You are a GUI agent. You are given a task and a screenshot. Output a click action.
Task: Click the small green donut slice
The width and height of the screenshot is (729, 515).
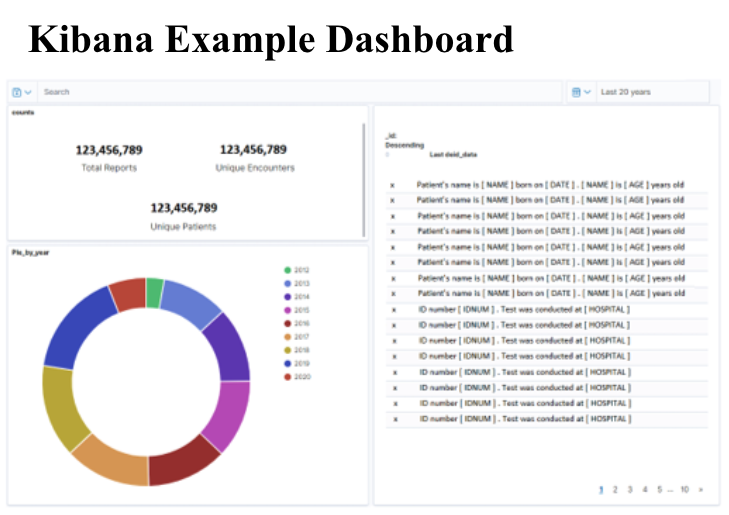(154, 293)
